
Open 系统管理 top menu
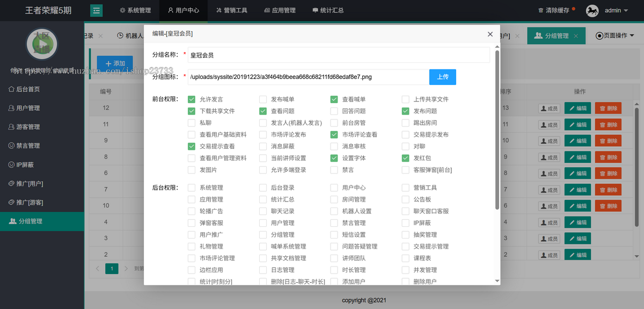135,10
